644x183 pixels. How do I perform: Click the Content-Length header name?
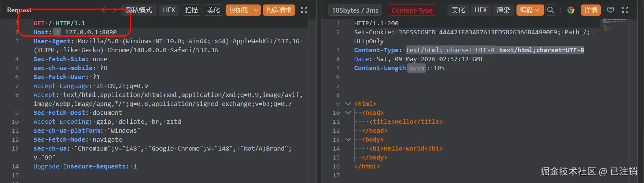(x=380, y=68)
